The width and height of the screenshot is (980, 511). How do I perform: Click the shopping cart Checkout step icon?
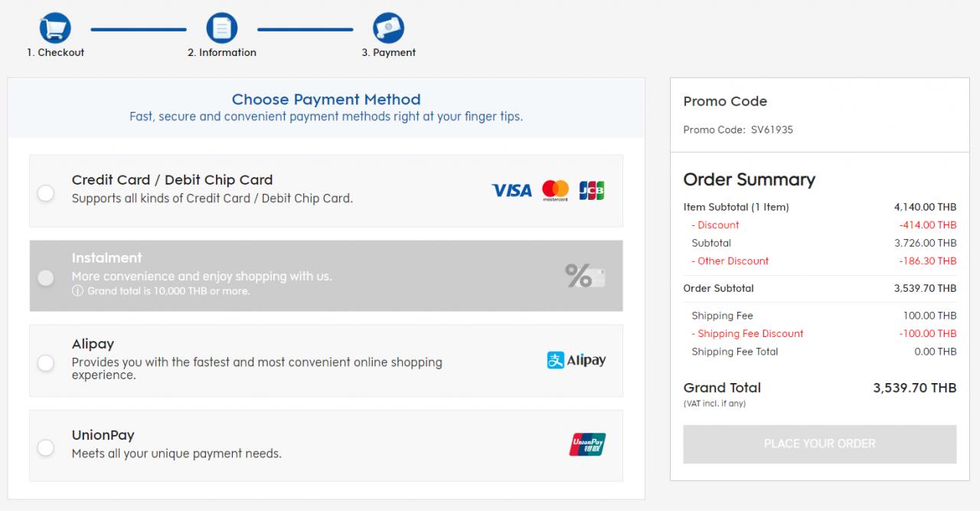tap(55, 29)
